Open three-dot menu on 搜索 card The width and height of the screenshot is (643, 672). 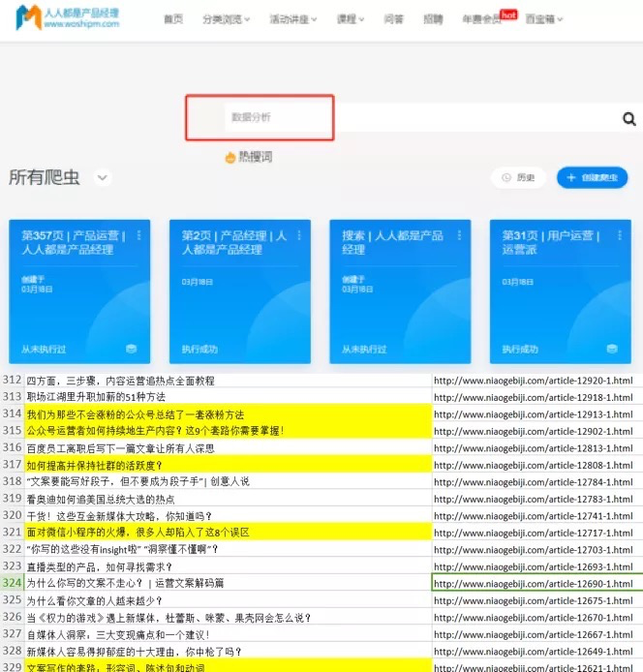point(460,235)
